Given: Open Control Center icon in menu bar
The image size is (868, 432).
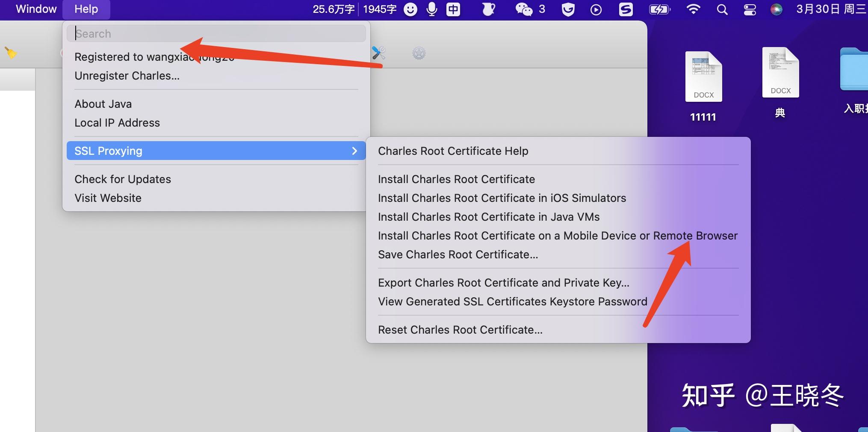Looking at the screenshot, I should click(750, 9).
